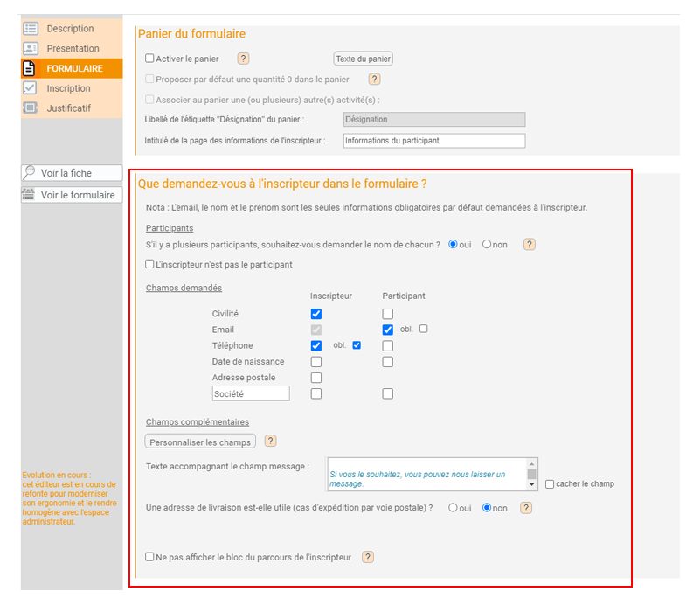Uncheck Téléphone for Inscripteur
This screenshot has width=700, height=598.
(x=316, y=346)
